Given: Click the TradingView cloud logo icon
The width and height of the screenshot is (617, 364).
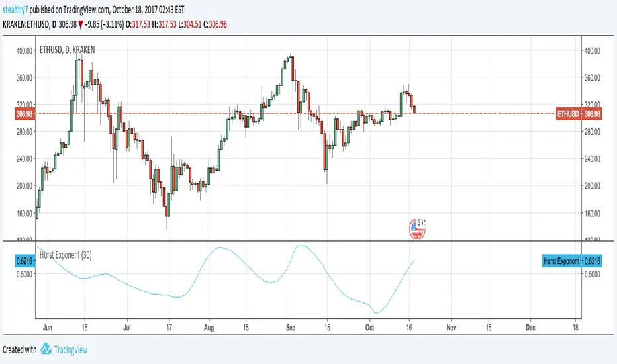Looking at the screenshot, I should click(x=46, y=349).
